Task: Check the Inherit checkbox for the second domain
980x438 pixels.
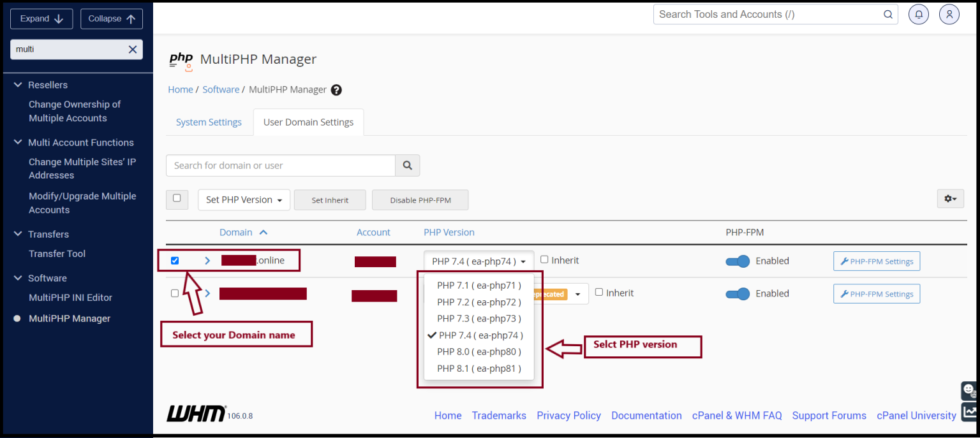Action: pyautogui.click(x=598, y=292)
